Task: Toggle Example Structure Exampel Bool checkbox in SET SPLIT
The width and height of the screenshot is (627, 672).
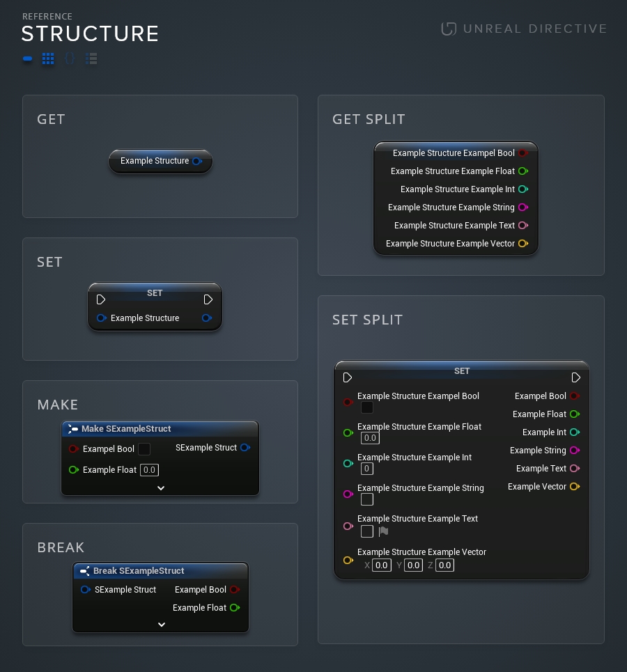Action: coord(367,407)
